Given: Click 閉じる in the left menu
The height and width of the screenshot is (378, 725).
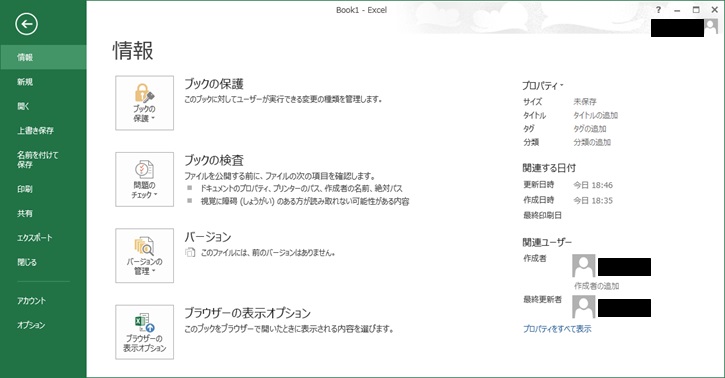Looking at the screenshot, I should 43,262.
